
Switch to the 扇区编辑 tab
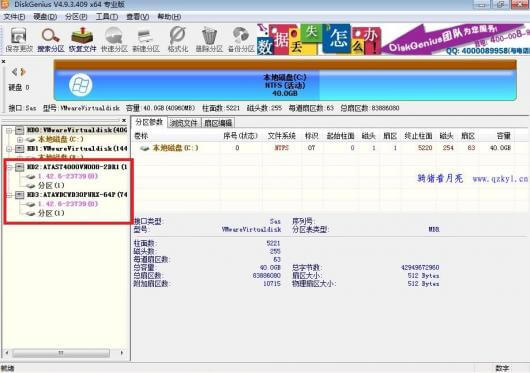(x=218, y=123)
